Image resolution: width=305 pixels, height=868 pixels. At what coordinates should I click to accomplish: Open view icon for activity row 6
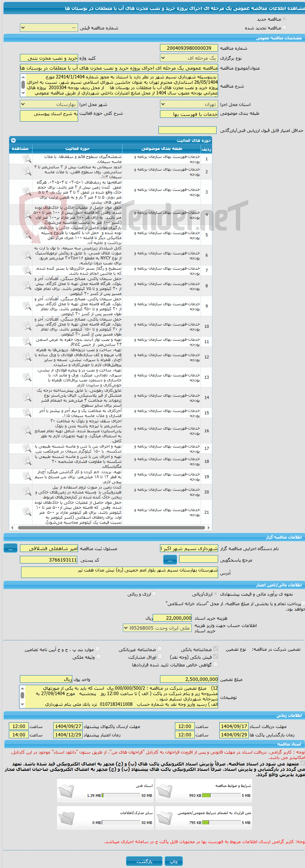click(x=26, y=255)
